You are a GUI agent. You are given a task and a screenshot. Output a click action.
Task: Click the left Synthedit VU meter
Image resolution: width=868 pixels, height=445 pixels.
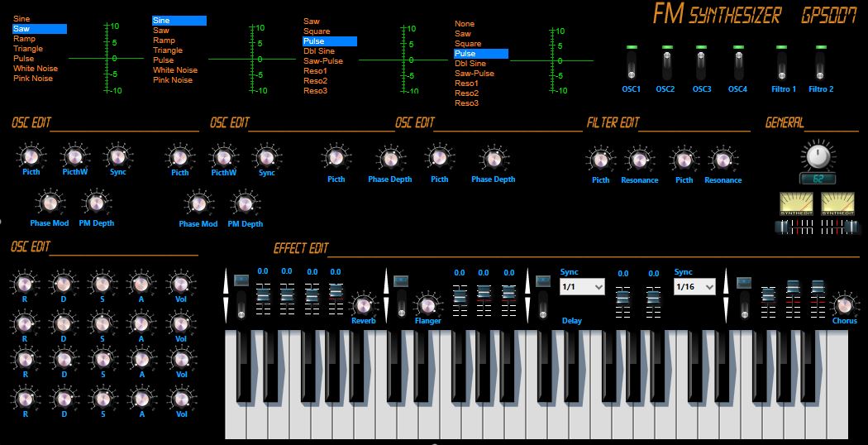[x=797, y=204]
